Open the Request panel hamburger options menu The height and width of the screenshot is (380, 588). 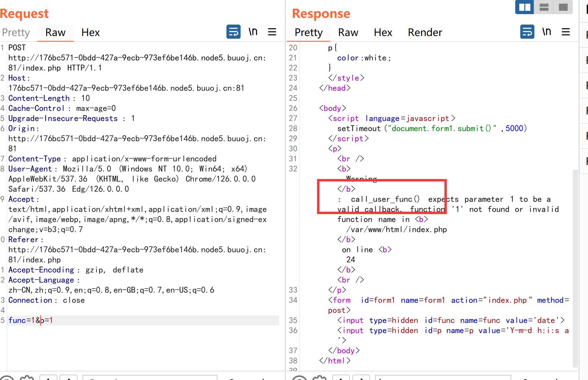(x=272, y=32)
